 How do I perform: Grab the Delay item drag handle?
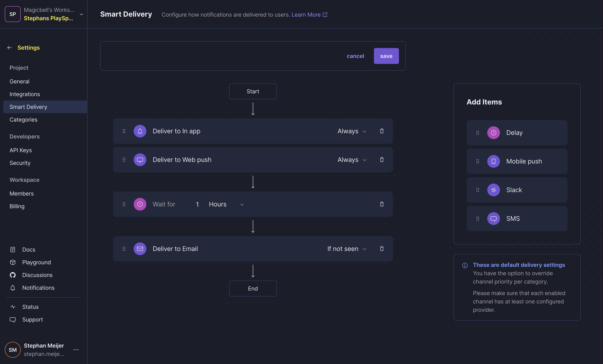(x=478, y=133)
